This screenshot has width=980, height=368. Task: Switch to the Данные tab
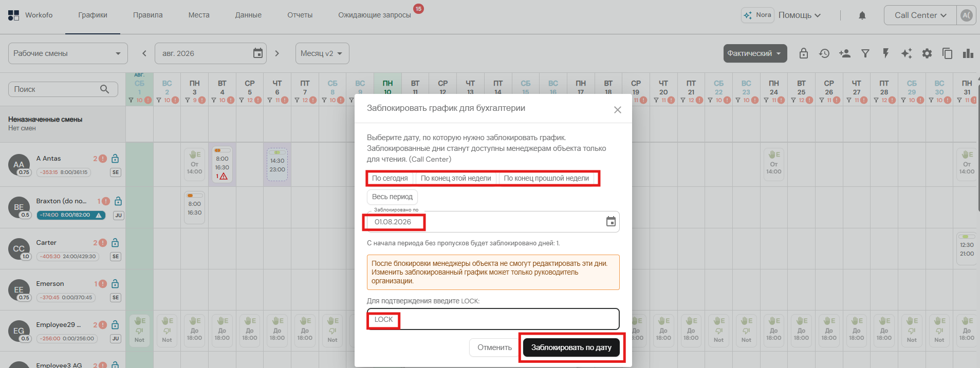[x=248, y=15]
